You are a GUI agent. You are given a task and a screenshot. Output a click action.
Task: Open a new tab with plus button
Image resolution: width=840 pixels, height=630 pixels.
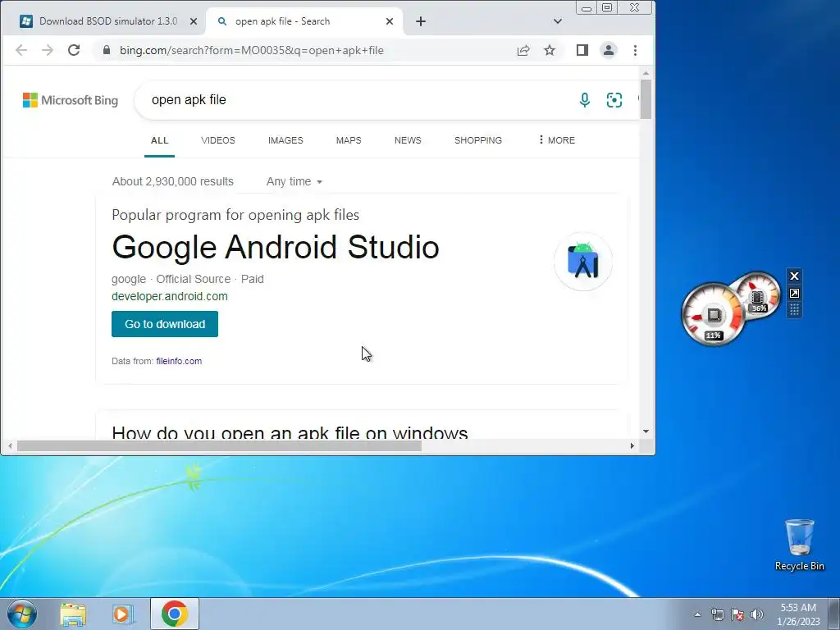tap(421, 21)
